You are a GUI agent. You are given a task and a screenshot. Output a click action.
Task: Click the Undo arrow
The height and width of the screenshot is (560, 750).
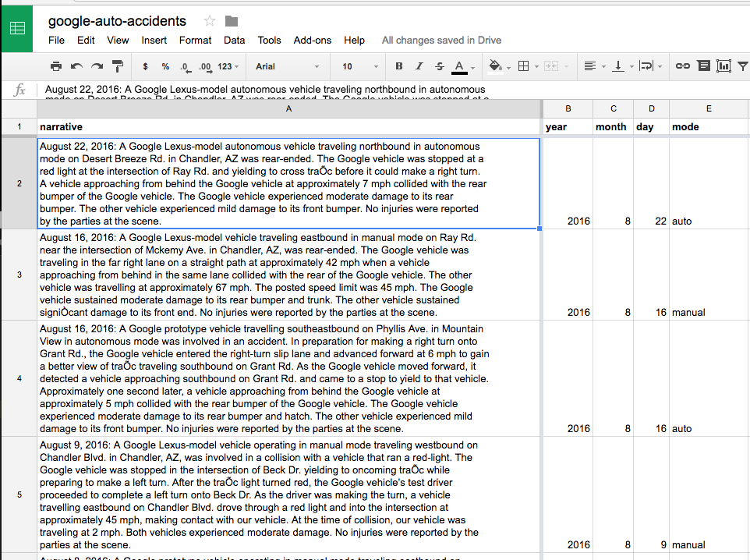tap(76, 66)
